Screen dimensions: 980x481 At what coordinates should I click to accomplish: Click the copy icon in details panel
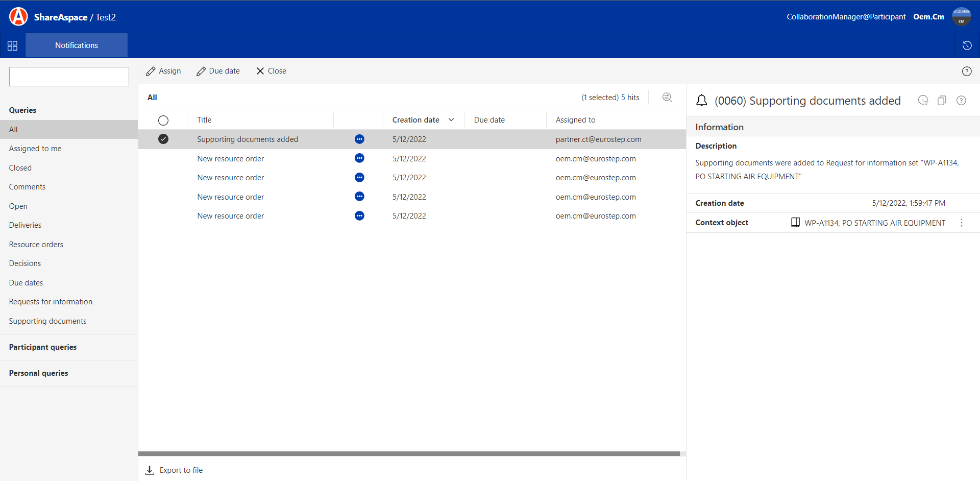coord(942,101)
